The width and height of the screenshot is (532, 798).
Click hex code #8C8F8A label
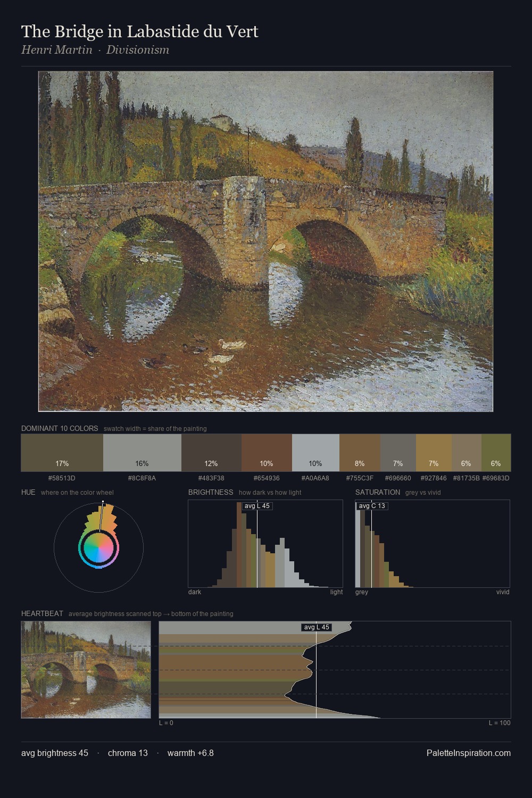point(142,478)
